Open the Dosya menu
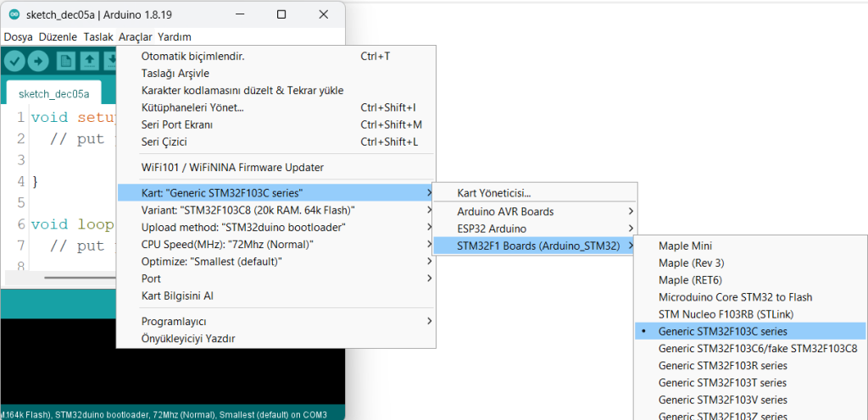 point(18,37)
